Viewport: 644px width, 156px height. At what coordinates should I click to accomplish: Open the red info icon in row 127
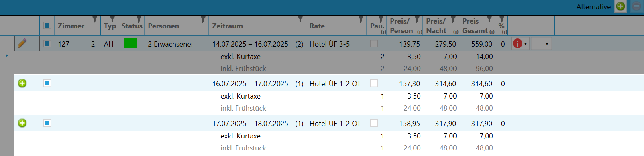pos(518,43)
